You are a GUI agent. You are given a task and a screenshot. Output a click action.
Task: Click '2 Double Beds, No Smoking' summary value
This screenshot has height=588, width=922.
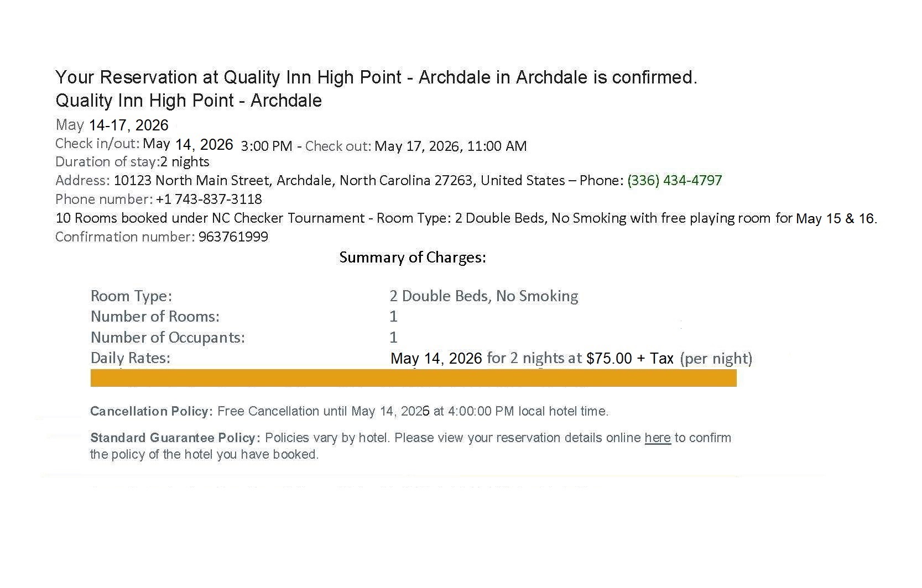(x=483, y=296)
